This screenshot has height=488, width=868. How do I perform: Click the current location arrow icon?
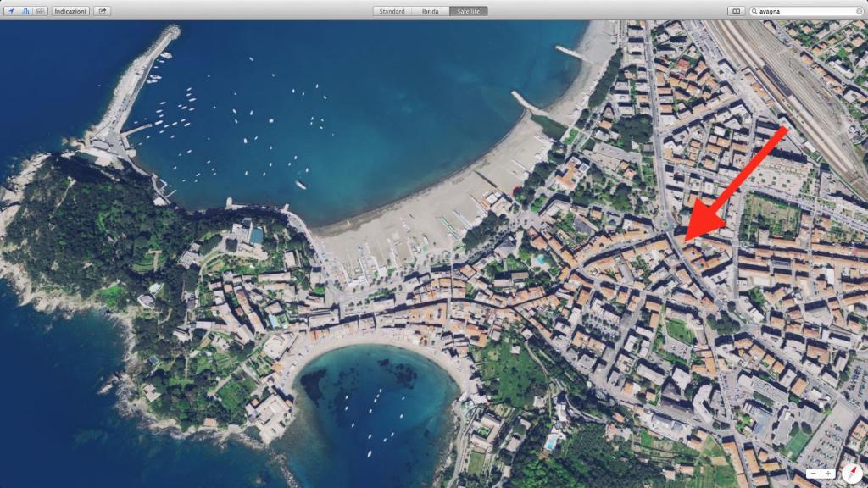(x=12, y=11)
